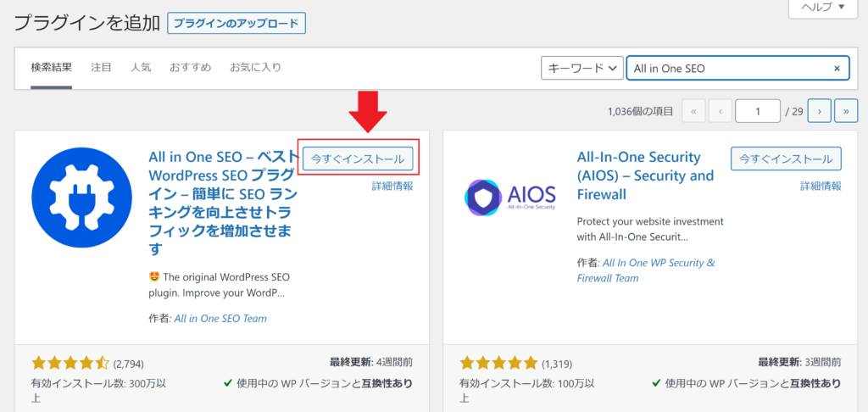Open author All In One WP Security & Firewall Team
The width and height of the screenshot is (868, 412).
point(645,270)
